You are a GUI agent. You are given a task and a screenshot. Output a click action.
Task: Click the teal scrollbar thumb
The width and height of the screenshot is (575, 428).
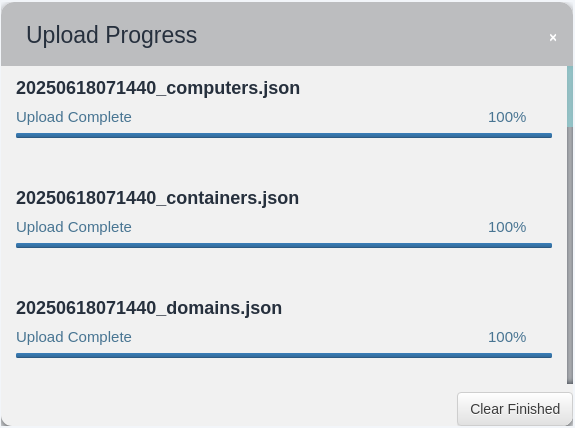pyautogui.click(x=570, y=96)
